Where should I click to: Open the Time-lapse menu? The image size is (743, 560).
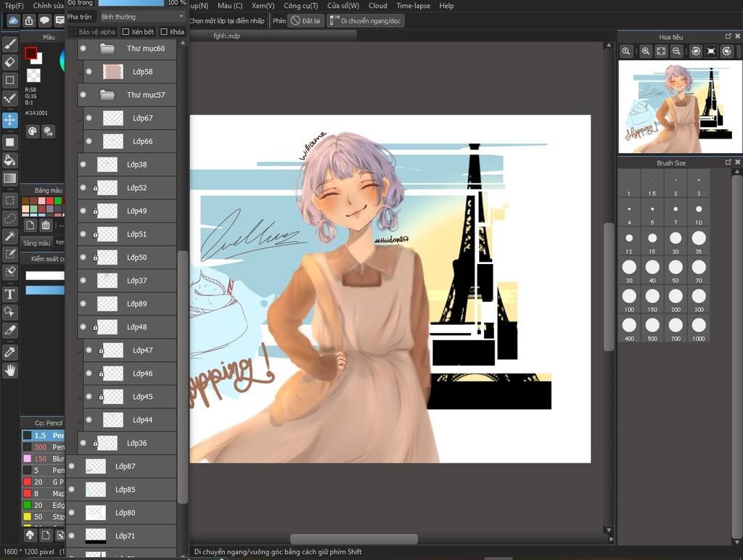(x=413, y=6)
